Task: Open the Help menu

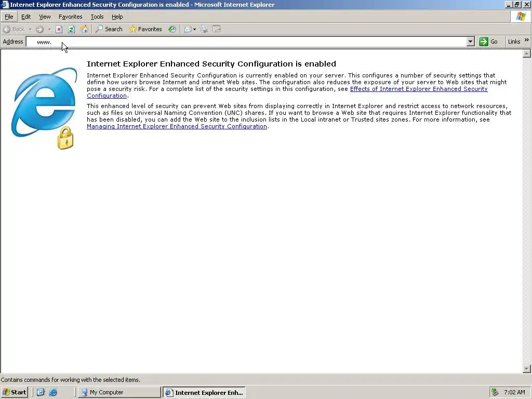Action: click(117, 17)
